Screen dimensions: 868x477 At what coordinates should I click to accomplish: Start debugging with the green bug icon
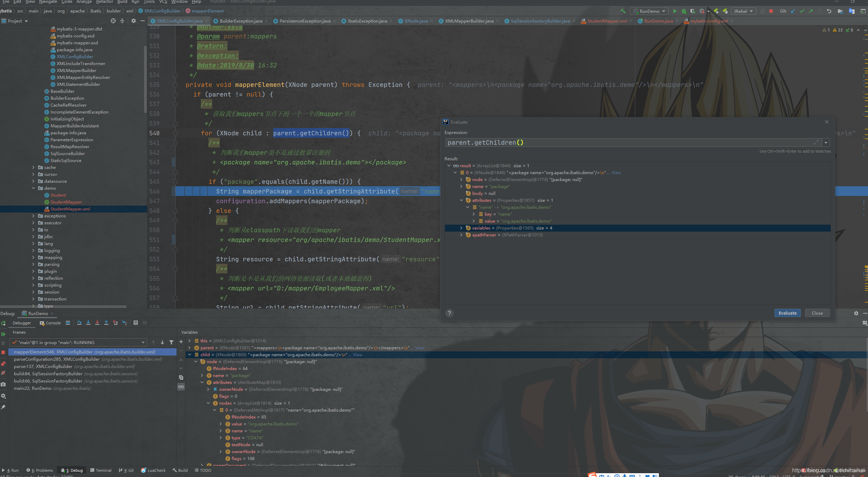point(684,11)
